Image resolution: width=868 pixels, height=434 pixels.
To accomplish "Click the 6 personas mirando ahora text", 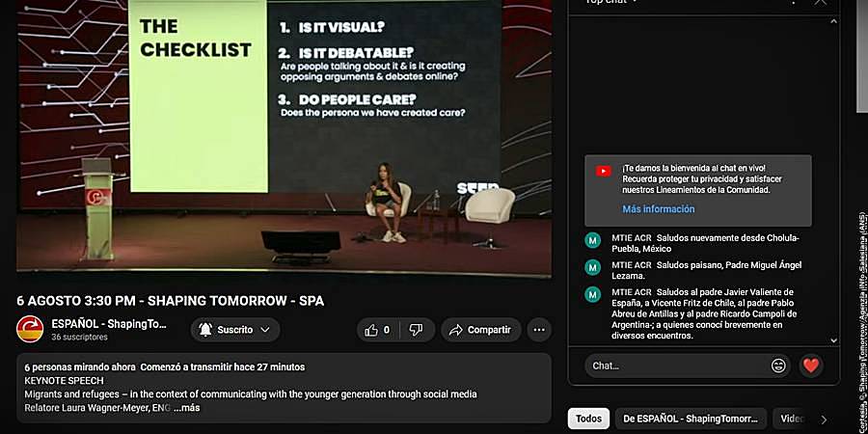I will coord(80,367).
